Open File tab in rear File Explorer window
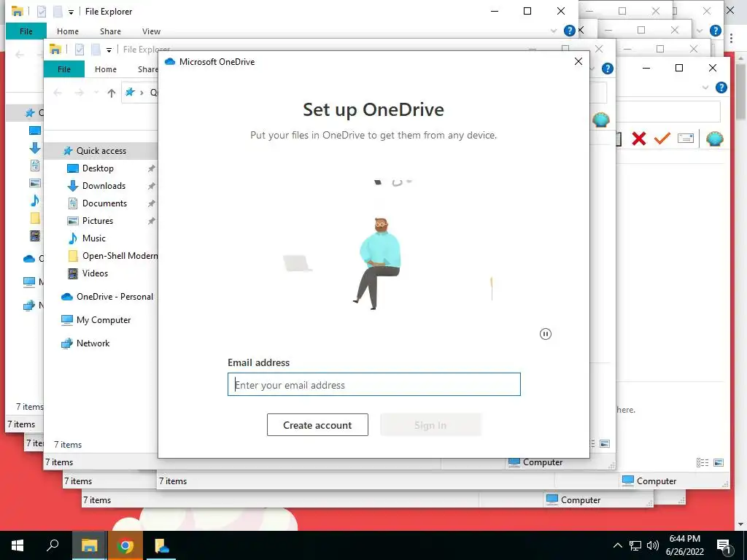Screen dimensions: 747x560 tap(26, 31)
